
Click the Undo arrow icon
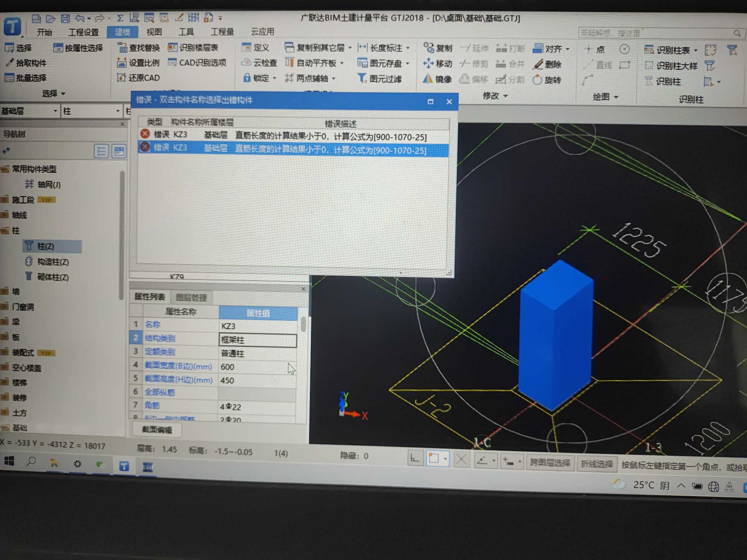(80, 18)
